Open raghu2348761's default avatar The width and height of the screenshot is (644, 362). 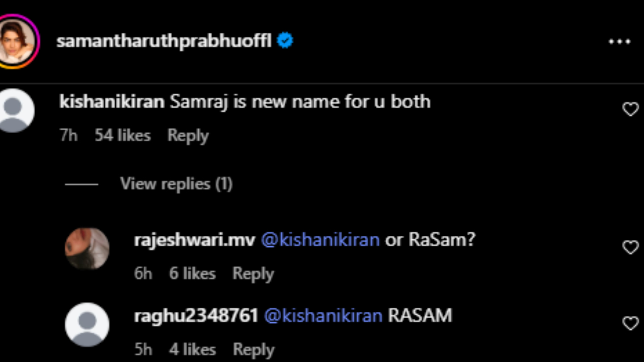click(87, 325)
